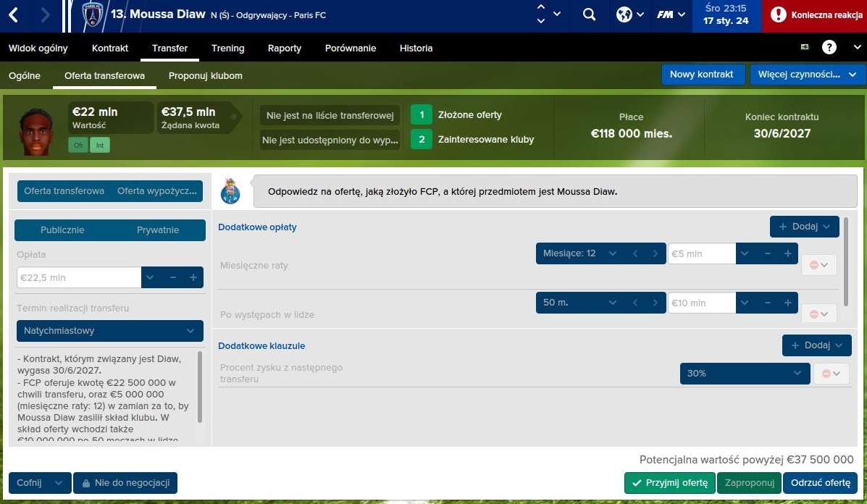Expand the Natychmiastowy transfer date dropdown
Viewport: 867px width, 504px height.
coord(110,331)
